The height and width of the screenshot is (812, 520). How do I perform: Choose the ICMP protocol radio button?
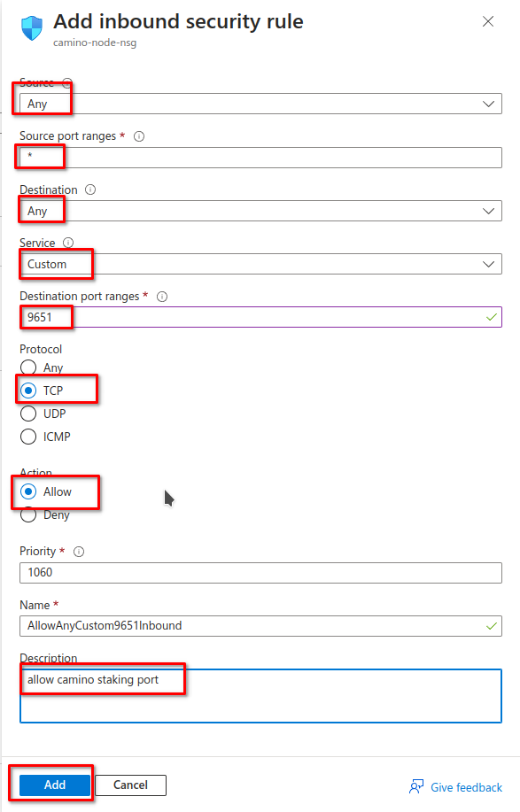pyautogui.click(x=28, y=437)
